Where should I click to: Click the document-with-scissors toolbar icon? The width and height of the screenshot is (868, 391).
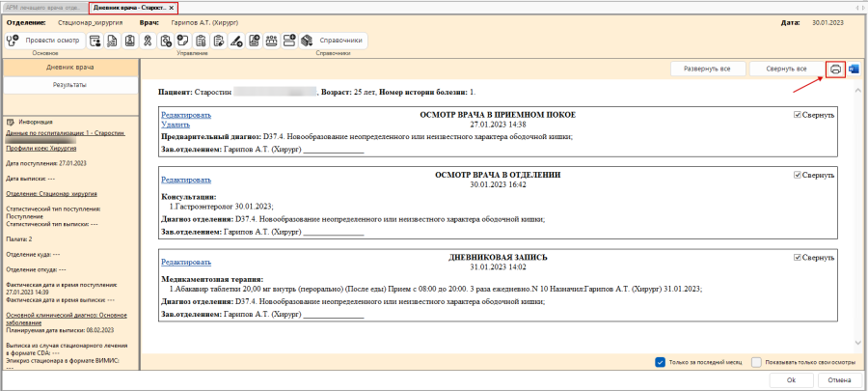pos(113,41)
